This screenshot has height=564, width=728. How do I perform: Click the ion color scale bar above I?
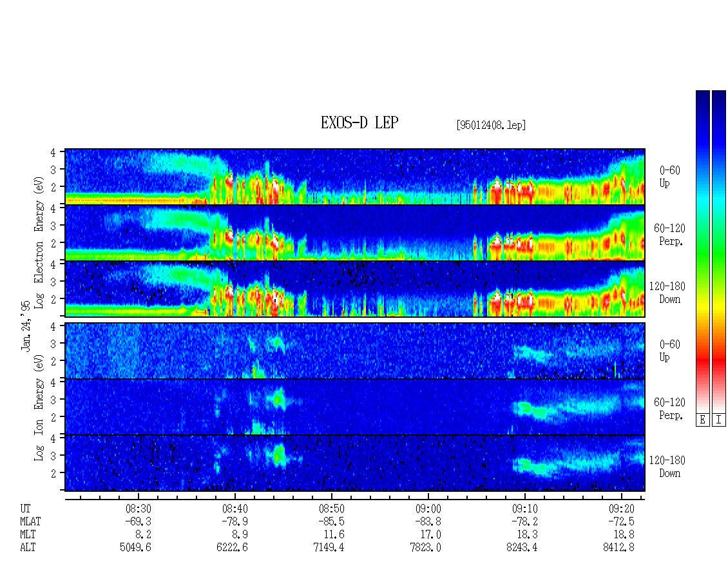click(719, 251)
